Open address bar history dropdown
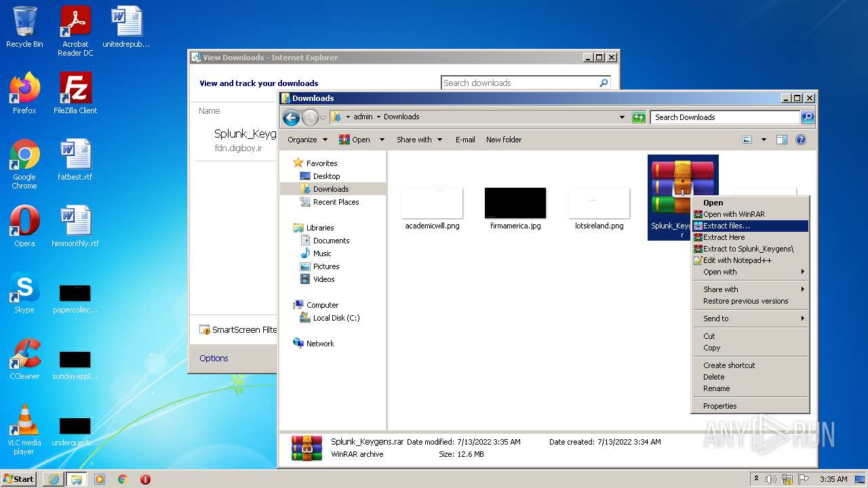 pos(622,117)
